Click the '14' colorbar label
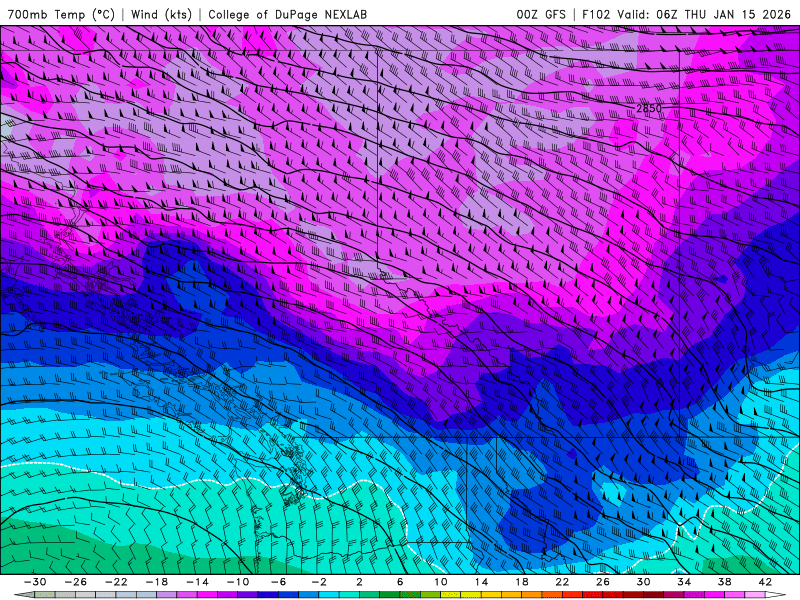The height and width of the screenshot is (600, 800). point(481,582)
